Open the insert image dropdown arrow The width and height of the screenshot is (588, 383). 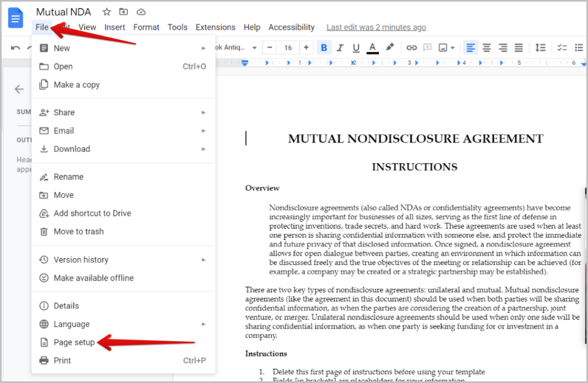[x=452, y=48]
